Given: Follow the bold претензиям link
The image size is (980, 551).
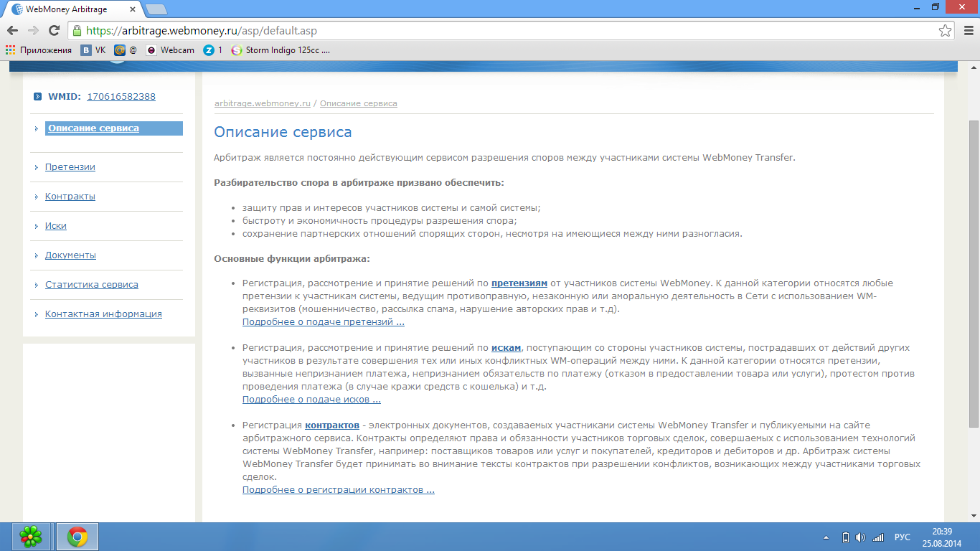Looking at the screenshot, I should (519, 283).
